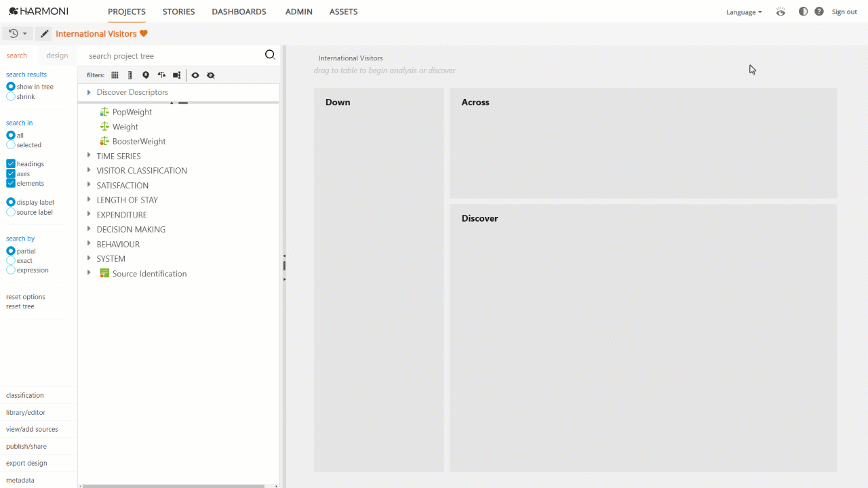The image size is (868, 488).
Task: Switch to the design tab
Action: pyautogui.click(x=57, y=56)
